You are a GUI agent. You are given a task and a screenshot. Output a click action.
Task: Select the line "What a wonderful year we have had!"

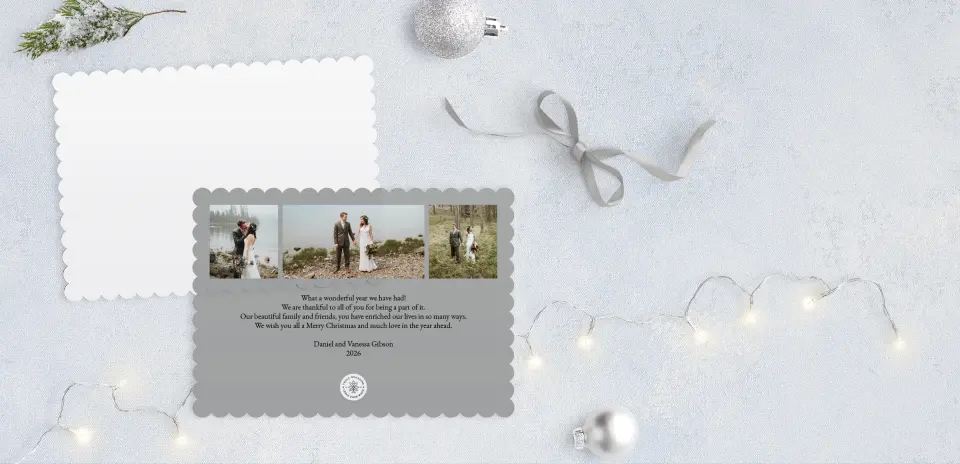353,297
